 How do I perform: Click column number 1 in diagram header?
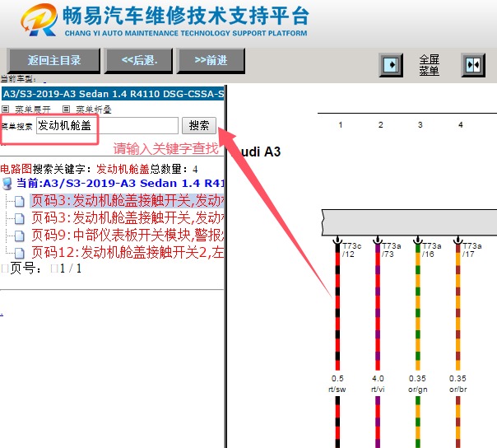click(341, 124)
